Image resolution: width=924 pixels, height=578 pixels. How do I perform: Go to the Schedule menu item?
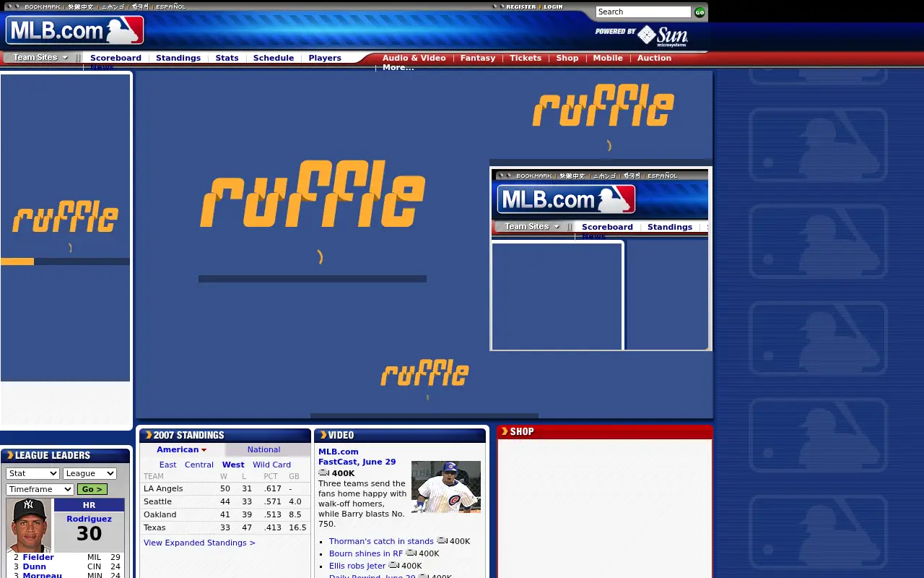[x=274, y=58]
